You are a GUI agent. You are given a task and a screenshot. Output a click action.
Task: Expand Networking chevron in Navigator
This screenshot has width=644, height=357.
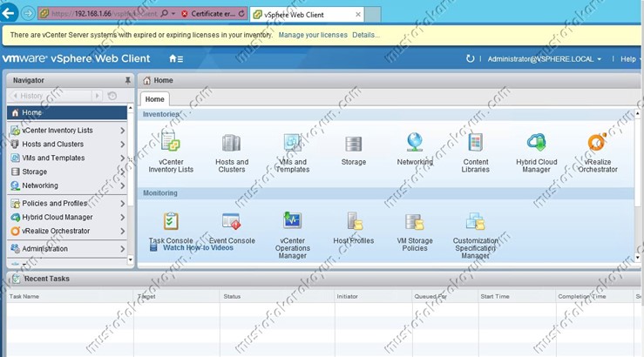[x=122, y=185]
